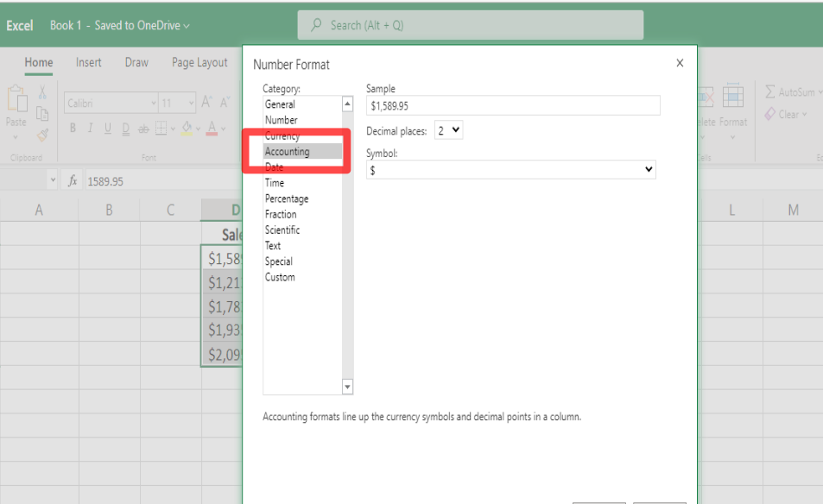Click the Search (Alt + Q) box
Image resolution: width=823 pixels, height=504 pixels.
pyautogui.click(x=471, y=26)
